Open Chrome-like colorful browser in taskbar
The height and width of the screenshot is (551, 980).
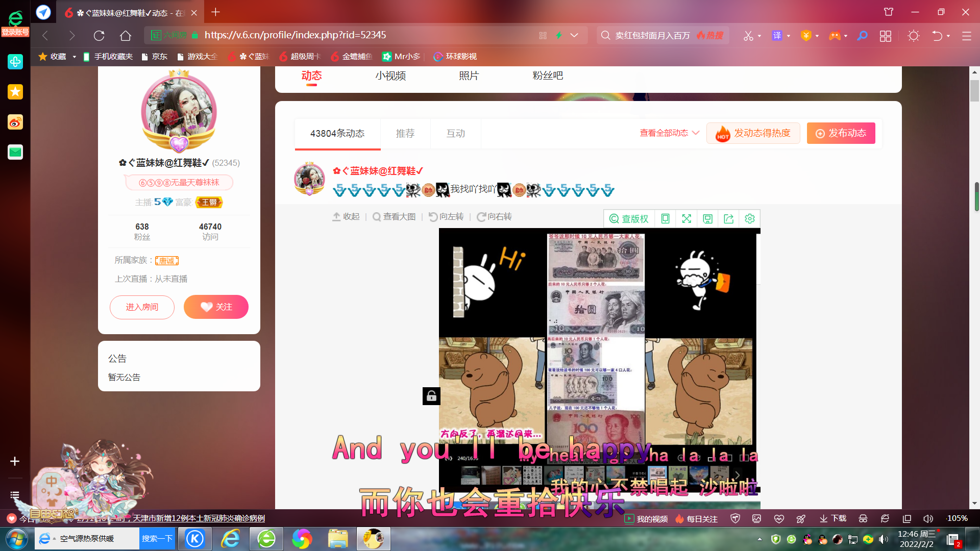point(302,539)
